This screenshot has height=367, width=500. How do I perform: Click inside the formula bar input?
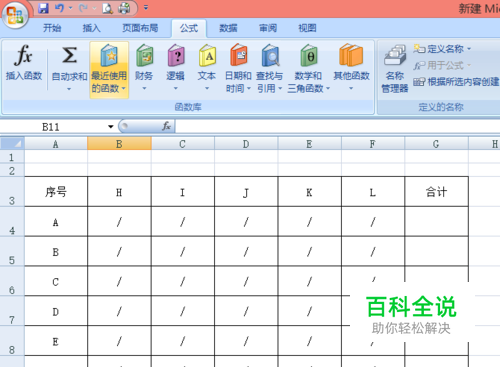337,127
